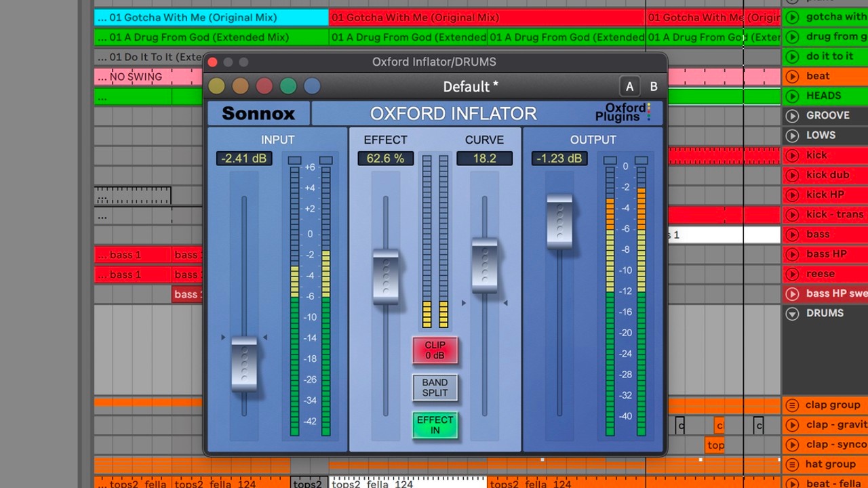
Task: Click the unfold icon of the 'kick' track
Action: pos(792,155)
